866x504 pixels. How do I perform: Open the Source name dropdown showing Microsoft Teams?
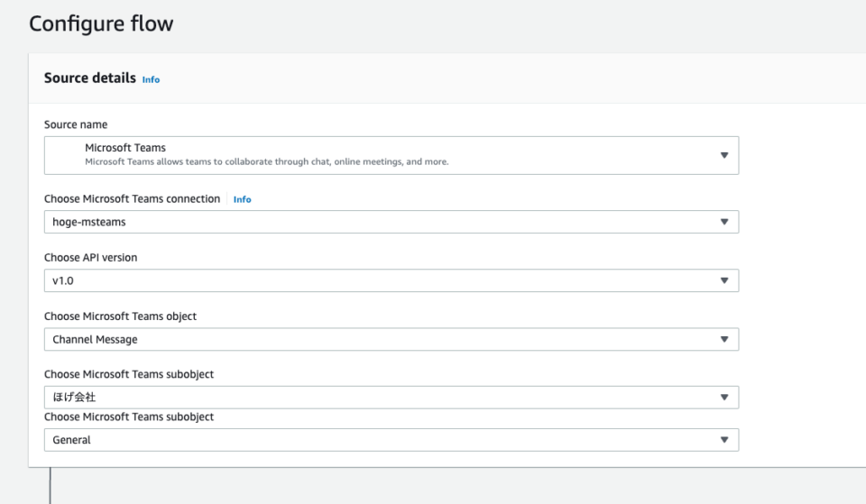pos(391,155)
